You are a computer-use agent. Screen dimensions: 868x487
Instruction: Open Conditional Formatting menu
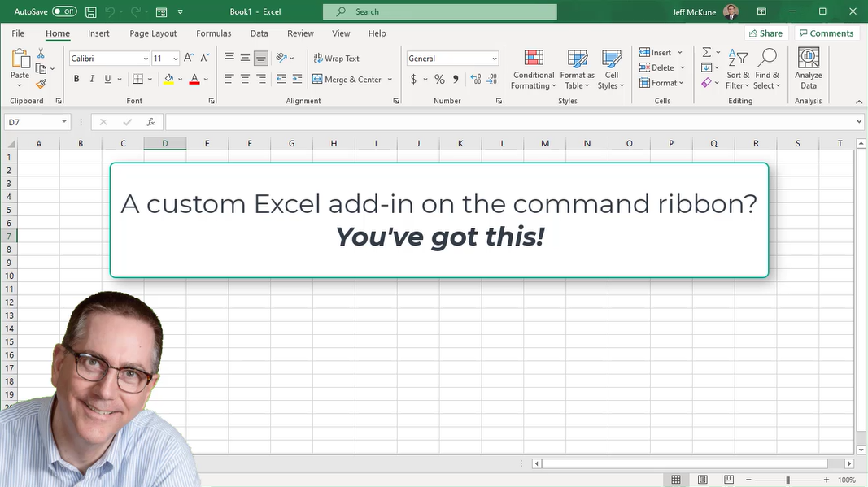tap(533, 68)
